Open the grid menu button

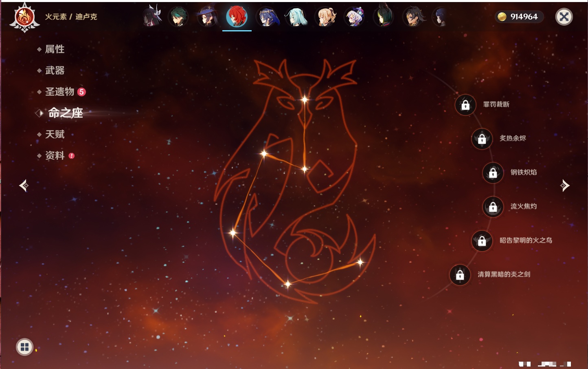24,347
